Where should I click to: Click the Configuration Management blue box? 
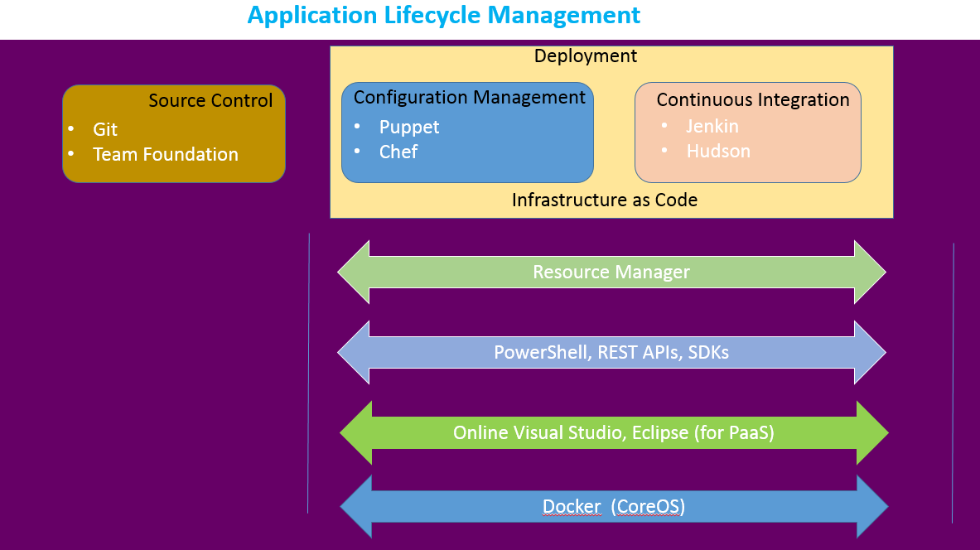(467, 133)
